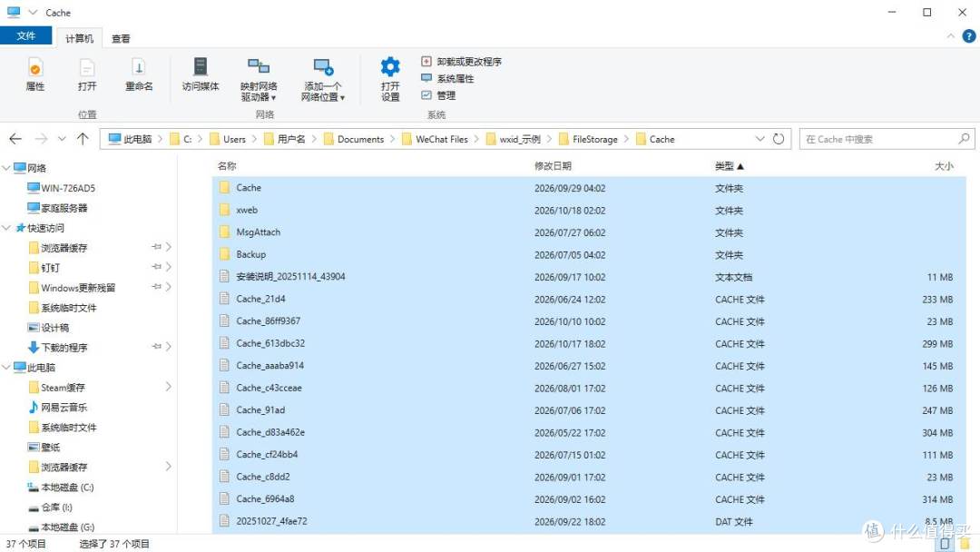Image resolution: width=980 pixels, height=552 pixels.
Task: Switch to the 文件 tab
Action: [x=25, y=35]
